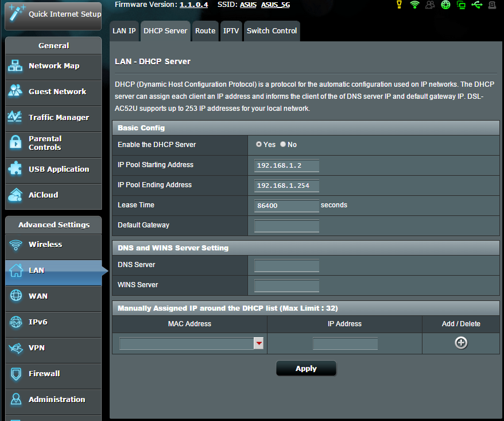The image size is (504, 421).
Task: Select Yes to enable DHCP Server
Action: tap(258, 144)
